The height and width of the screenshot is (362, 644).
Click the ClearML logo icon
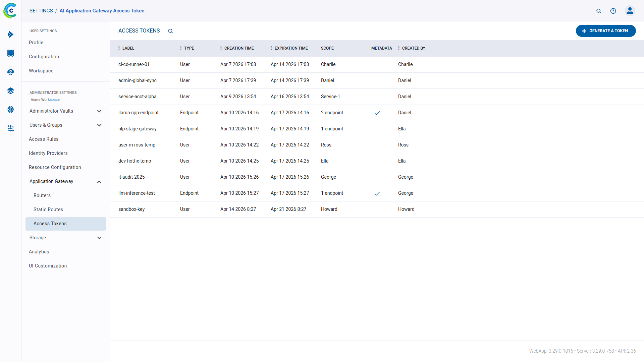coord(10,11)
